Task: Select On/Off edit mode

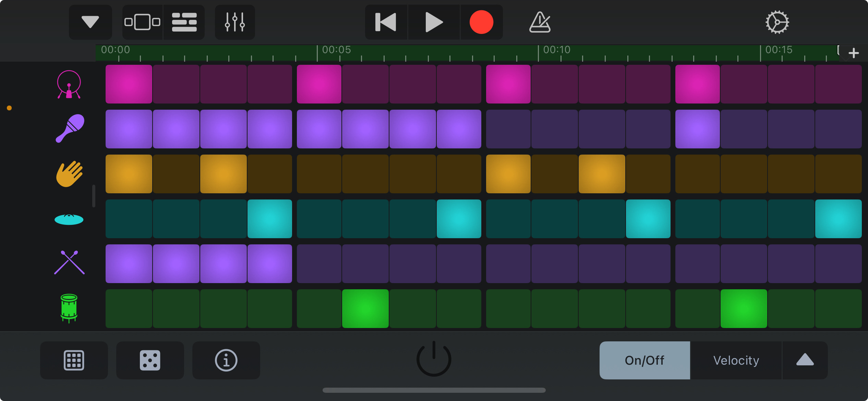Action: (x=644, y=360)
